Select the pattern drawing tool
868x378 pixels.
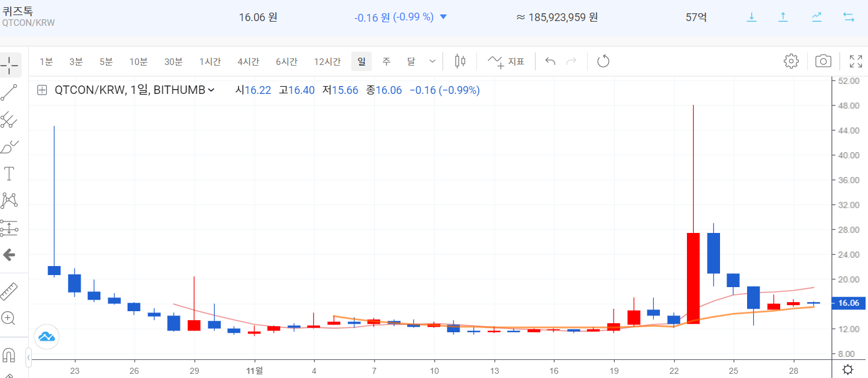point(9,201)
